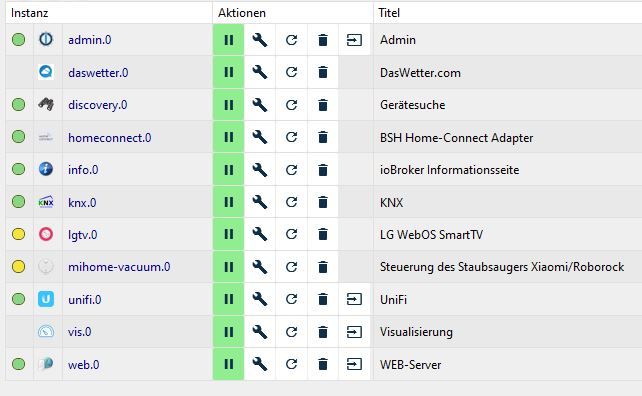Open settings wrench for knx.0
Image resolution: width=642 pixels, height=396 pixels.
tap(260, 202)
